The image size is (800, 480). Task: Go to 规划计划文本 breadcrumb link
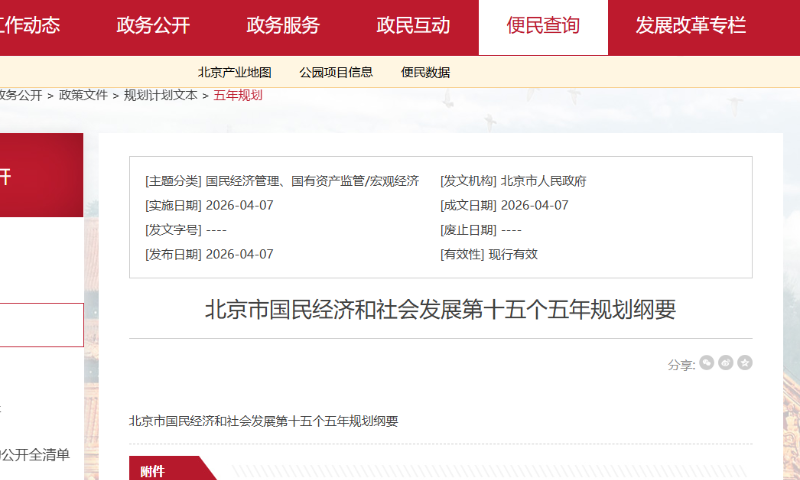[x=161, y=95]
